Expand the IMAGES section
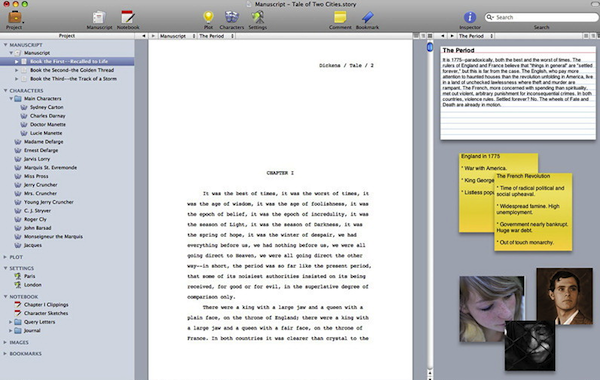This screenshot has width=600, height=380. tap(5, 342)
